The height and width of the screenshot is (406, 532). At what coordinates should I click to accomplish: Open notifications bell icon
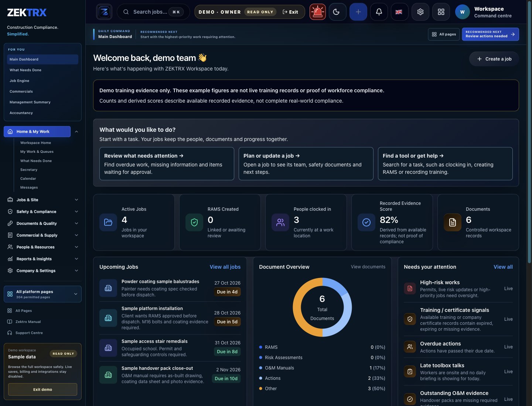(379, 12)
